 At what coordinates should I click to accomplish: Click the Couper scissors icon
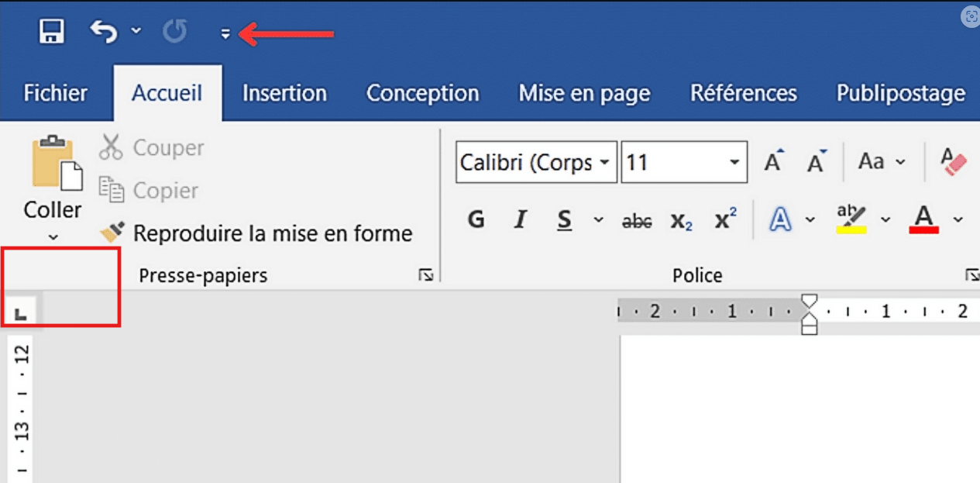(111, 147)
